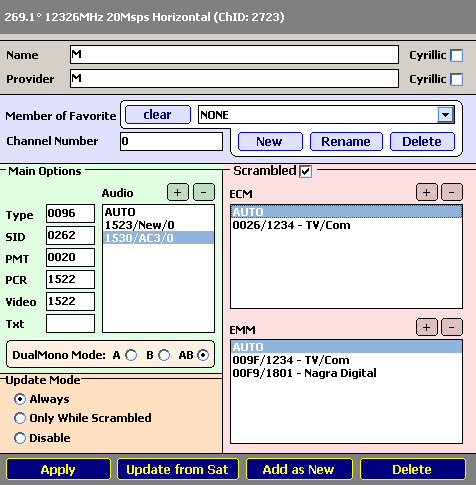Select DualMono Mode A radio button
Screen dimensions: 476x485
(x=131, y=355)
